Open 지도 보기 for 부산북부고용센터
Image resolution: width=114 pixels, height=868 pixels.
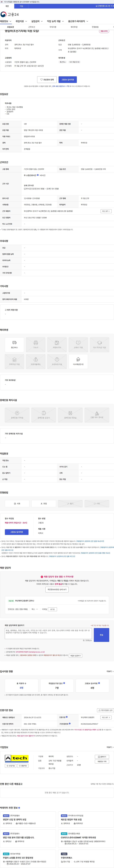[x=106, y=717]
